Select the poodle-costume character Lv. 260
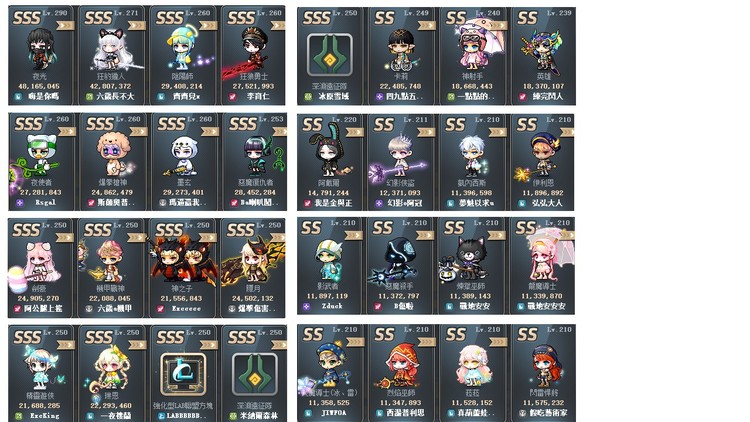 tap(113, 153)
